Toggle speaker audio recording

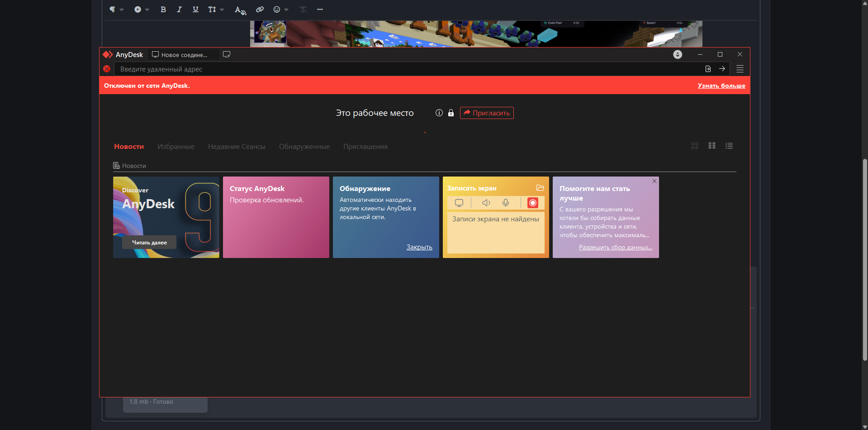point(486,203)
